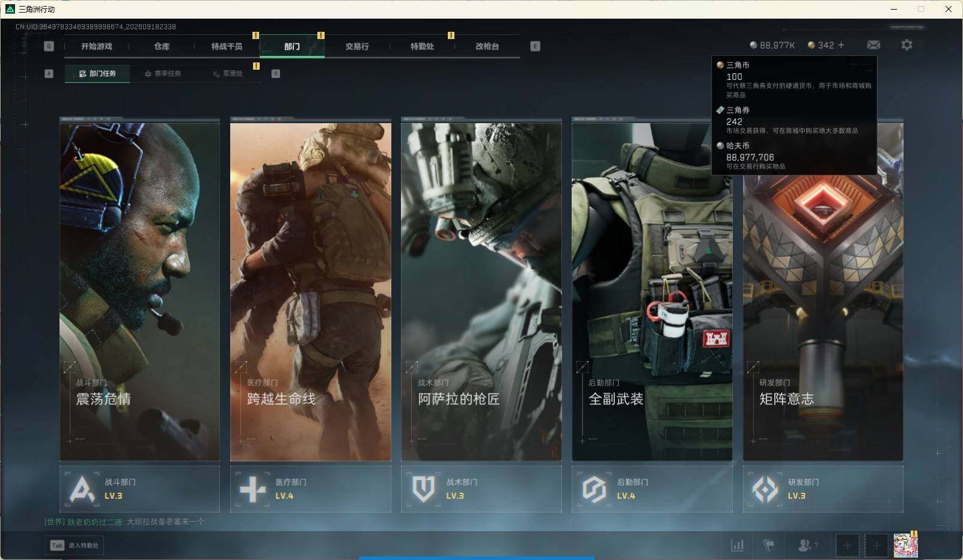
Task: Click the Tab 进入特勤处 button
Action: click(75, 546)
